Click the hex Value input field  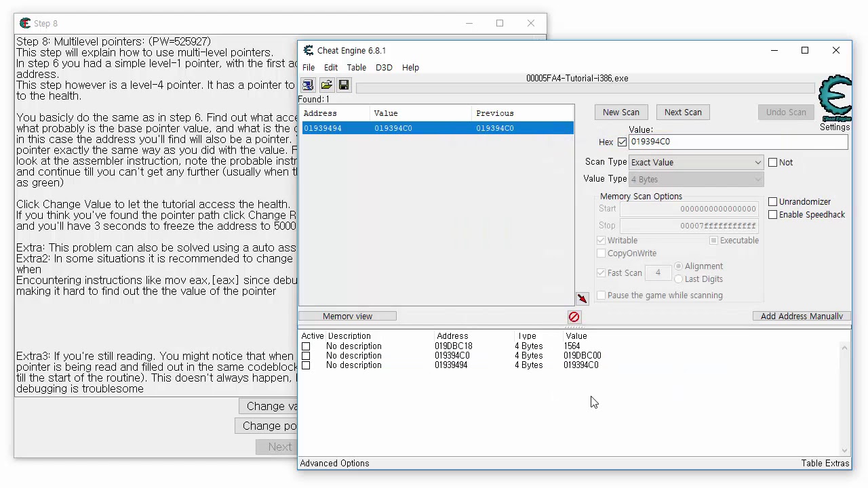(738, 142)
